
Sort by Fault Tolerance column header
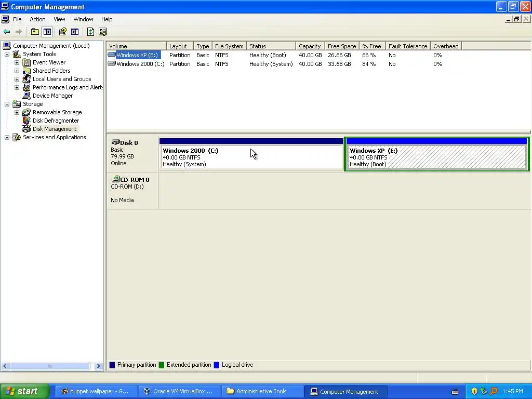[408, 46]
